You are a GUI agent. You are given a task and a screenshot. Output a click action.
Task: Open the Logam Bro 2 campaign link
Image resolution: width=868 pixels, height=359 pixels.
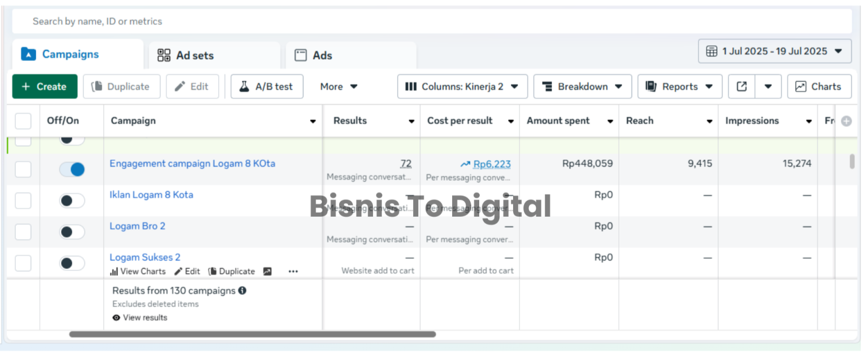point(137,226)
